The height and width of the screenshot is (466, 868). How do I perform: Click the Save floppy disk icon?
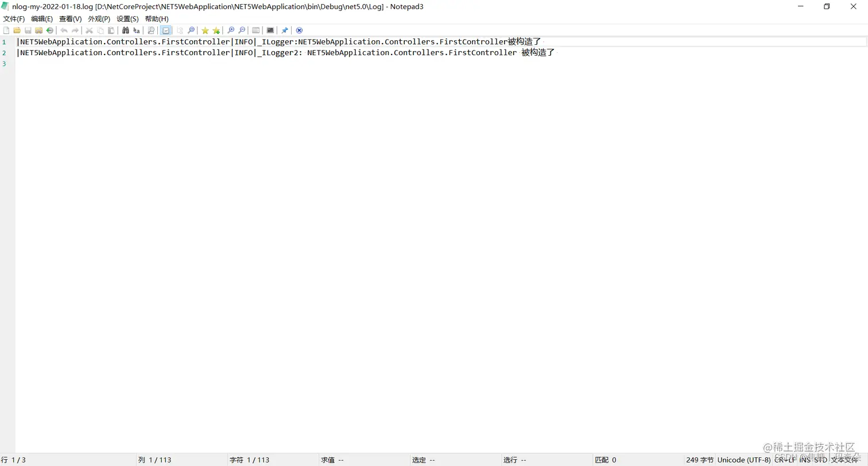tap(28, 30)
